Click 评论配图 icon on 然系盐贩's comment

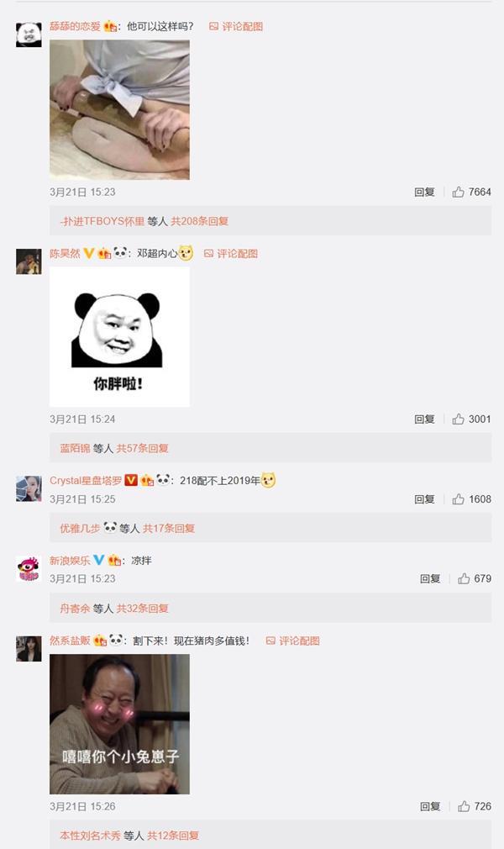coord(270,641)
